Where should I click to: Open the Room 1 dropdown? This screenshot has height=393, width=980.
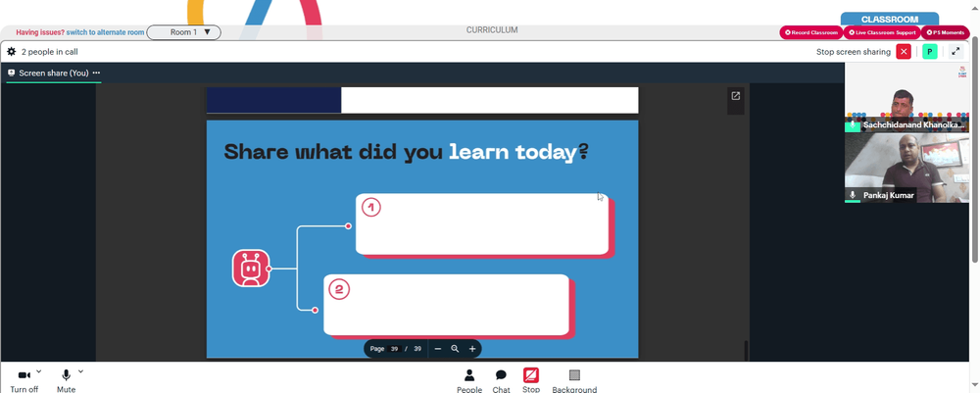(x=184, y=32)
